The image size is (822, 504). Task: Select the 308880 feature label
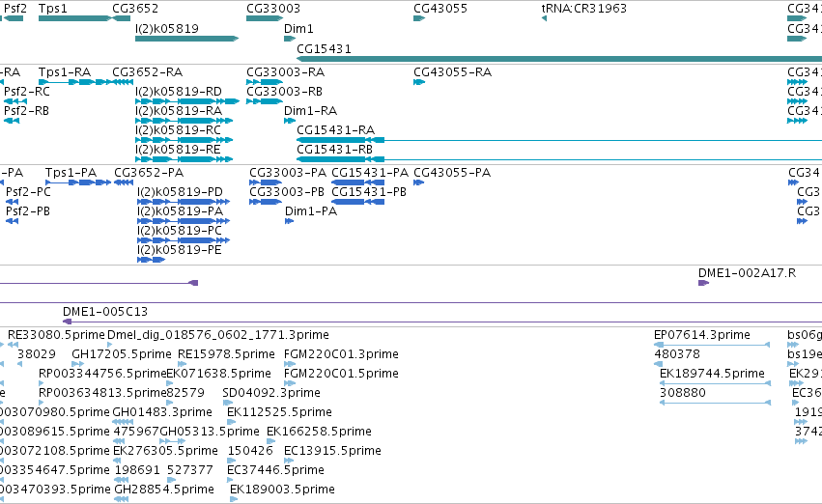683,393
